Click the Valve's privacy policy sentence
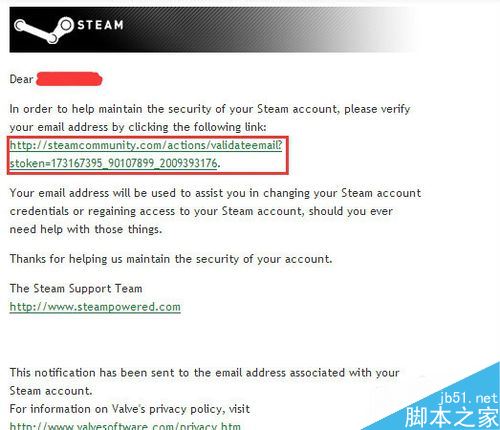The image size is (500, 430). tap(130, 409)
